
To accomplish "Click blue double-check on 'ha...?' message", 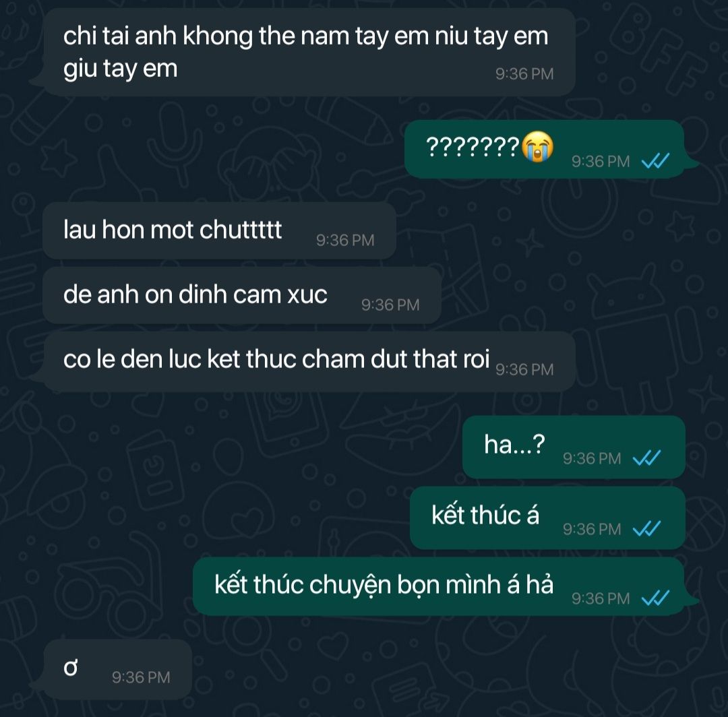I will point(646,458).
